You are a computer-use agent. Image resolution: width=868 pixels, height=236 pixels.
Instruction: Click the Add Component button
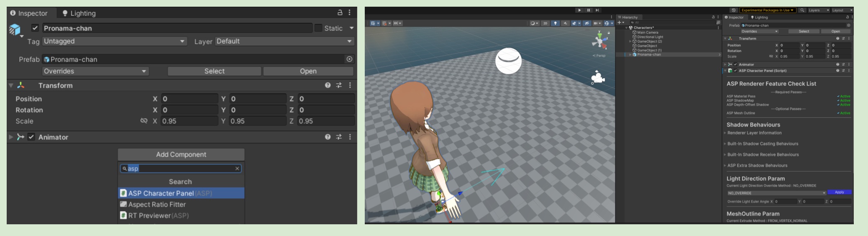coord(181,154)
